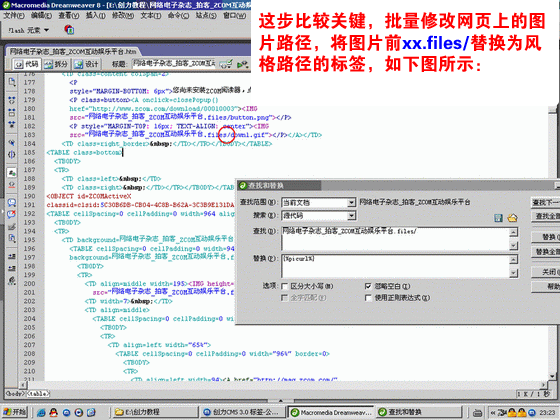This screenshot has width=560, height=420.
Task: Click the 查找下一个 button
Action: coord(545,202)
